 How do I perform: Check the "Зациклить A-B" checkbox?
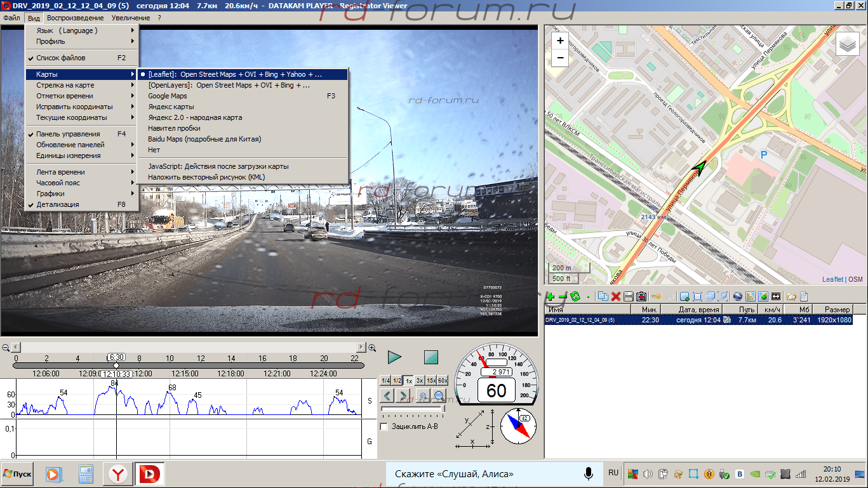[x=384, y=426]
